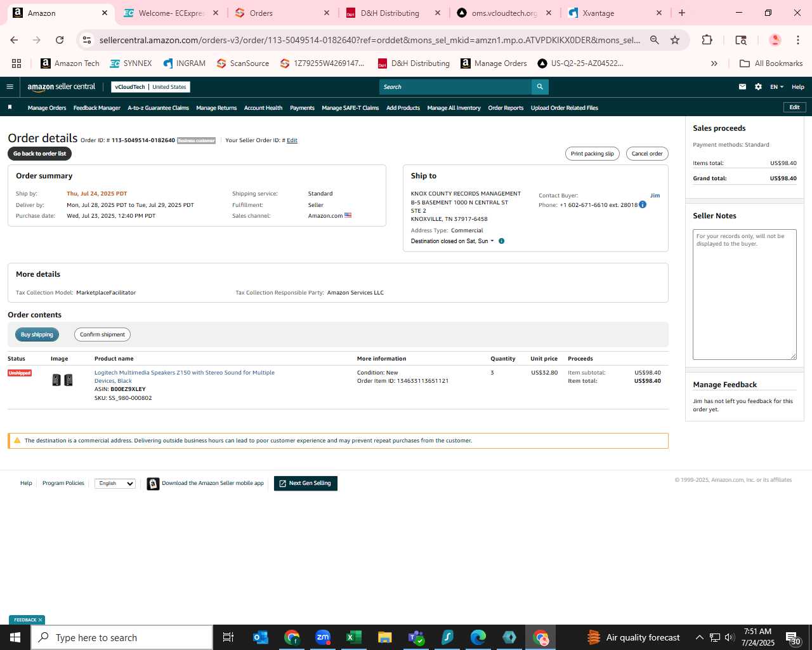Open the English language select in footer
This screenshot has width=812, height=650.
tap(115, 484)
